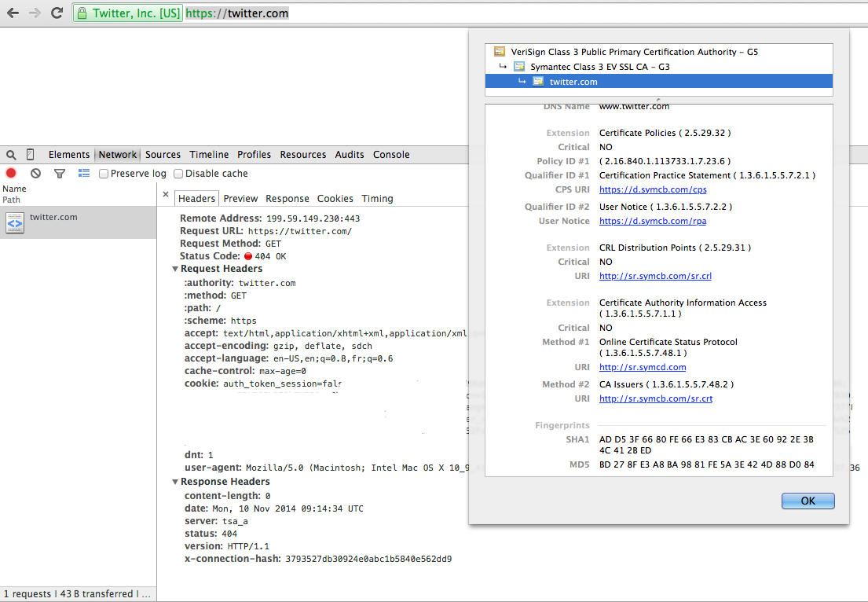Open the CA Issuers link sr.symcb.com/sr.crt
Image resolution: width=868 pixels, height=602 pixels.
[656, 398]
